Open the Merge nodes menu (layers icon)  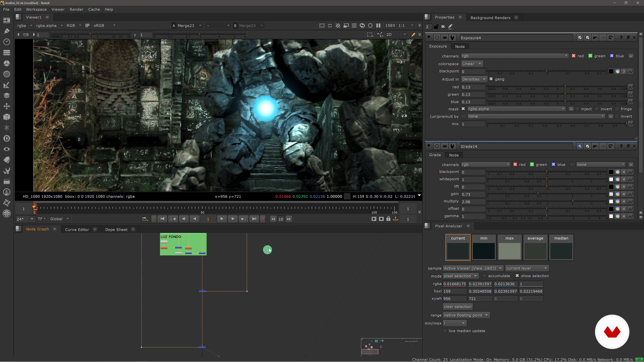point(7,96)
